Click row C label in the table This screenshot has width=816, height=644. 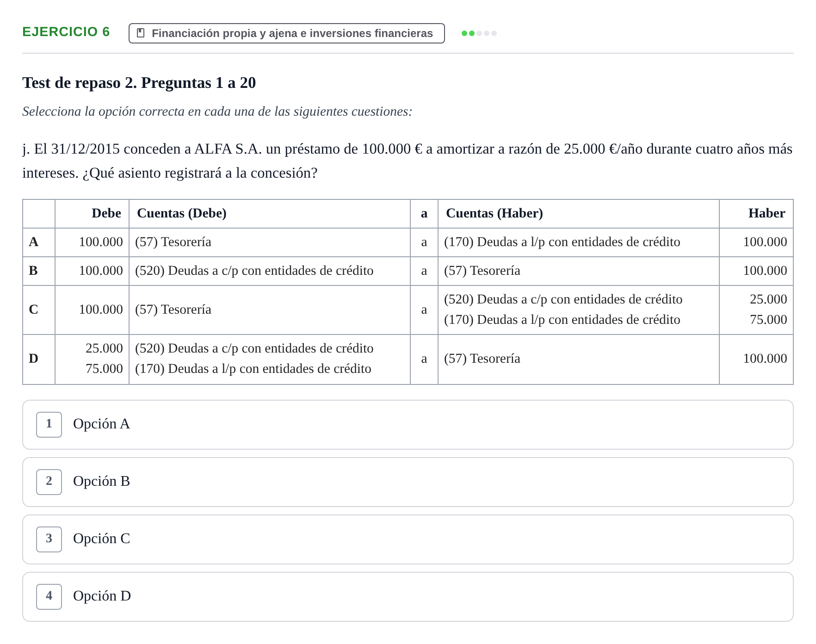(x=33, y=310)
